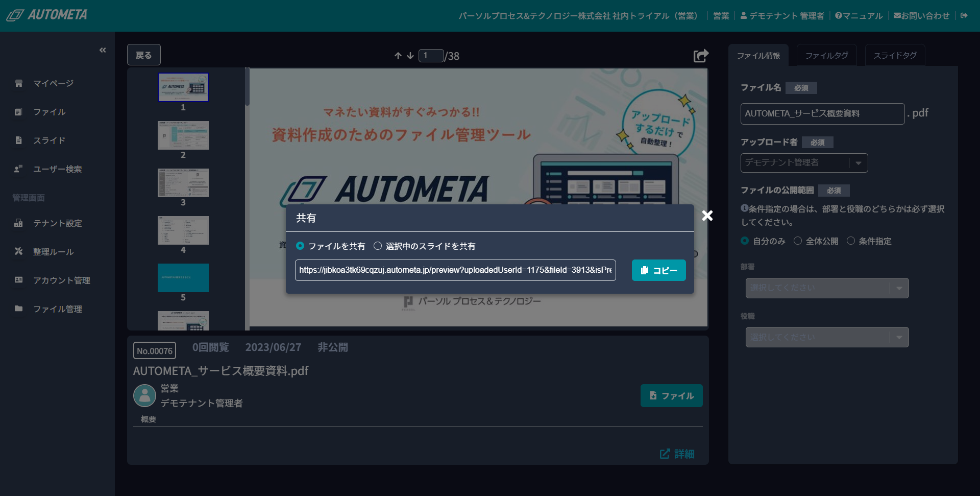Click the ファイル sidebar icon
980x496 pixels.
(x=18, y=112)
